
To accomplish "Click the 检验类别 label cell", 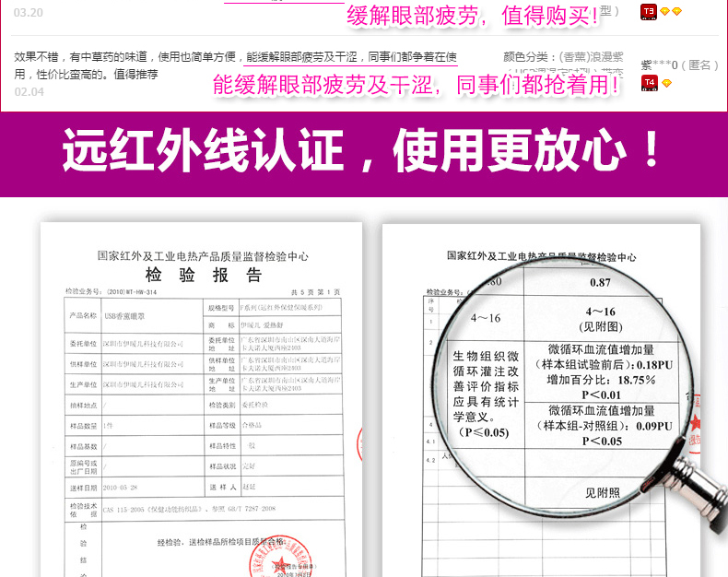I will pyautogui.click(x=222, y=406).
